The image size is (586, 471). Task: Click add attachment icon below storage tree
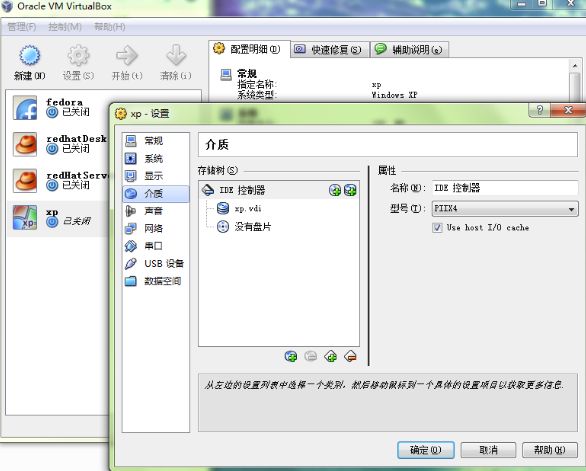click(x=291, y=356)
